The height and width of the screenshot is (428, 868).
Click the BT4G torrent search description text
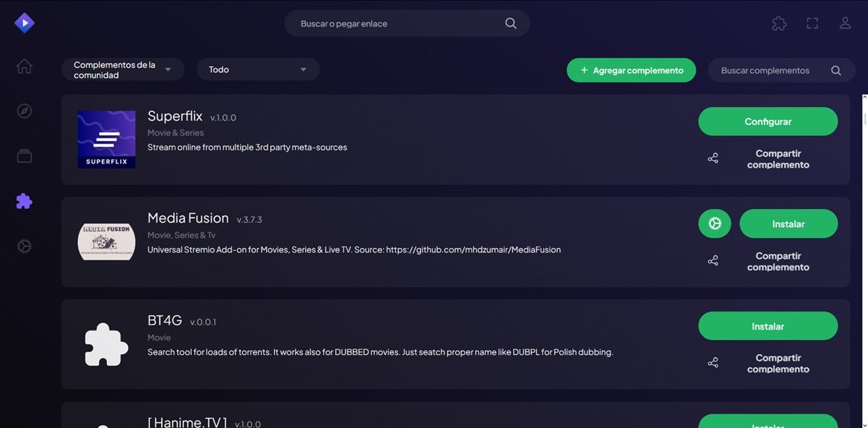pos(380,352)
